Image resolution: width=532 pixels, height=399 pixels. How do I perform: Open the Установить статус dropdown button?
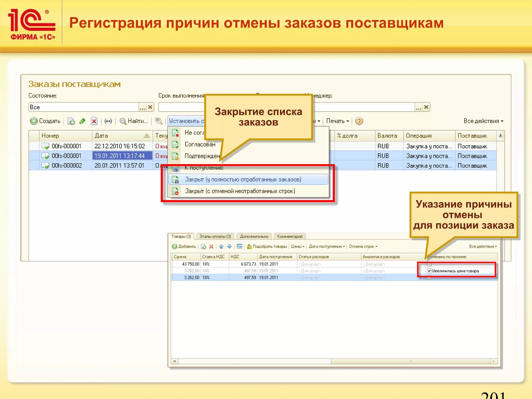point(187,121)
